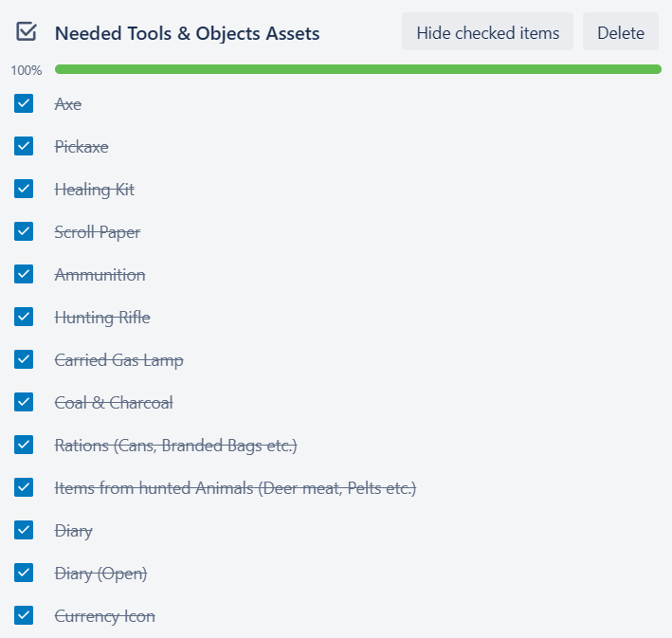The height and width of the screenshot is (638, 672).
Task: Uncheck the Rations checkbox
Action: pos(24,445)
